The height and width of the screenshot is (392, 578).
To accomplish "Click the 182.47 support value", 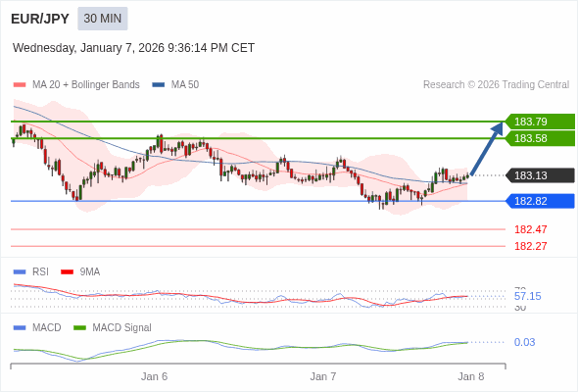I will 530,229.
